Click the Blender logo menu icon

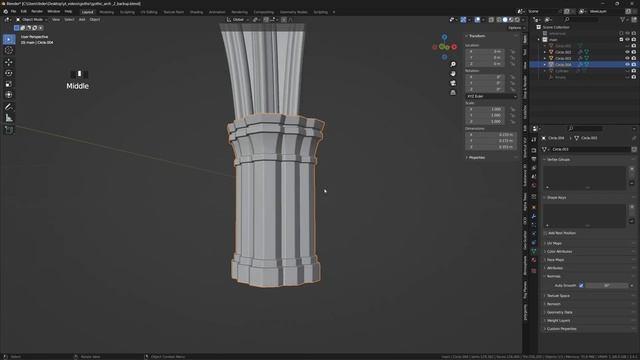[5, 11]
